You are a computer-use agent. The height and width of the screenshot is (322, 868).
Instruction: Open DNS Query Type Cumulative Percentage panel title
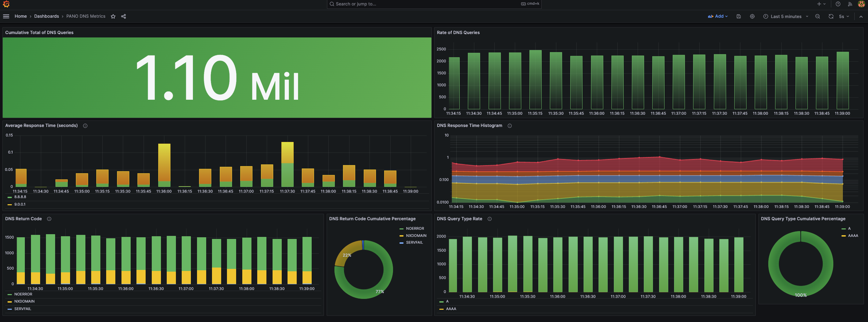pyautogui.click(x=803, y=219)
